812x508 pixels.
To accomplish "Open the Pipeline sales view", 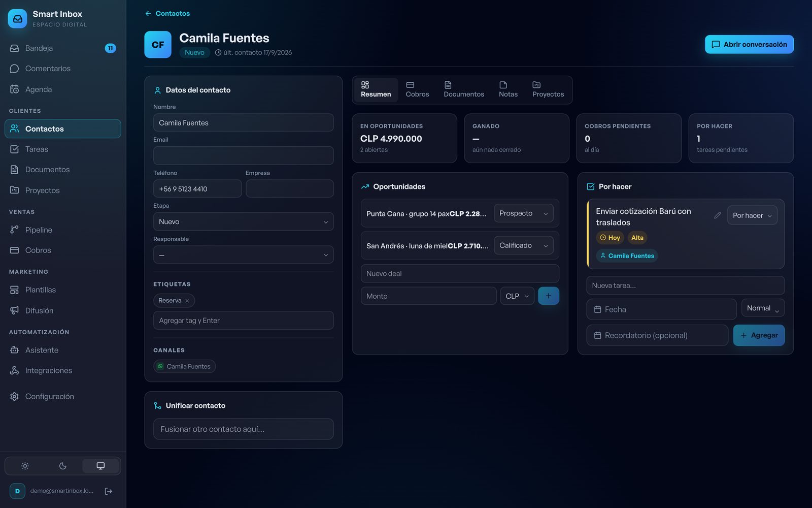I will click(x=63, y=230).
